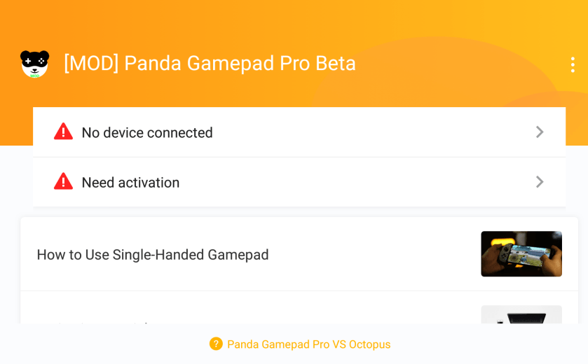The height and width of the screenshot is (364, 588).
Task: Click the orange question mark help icon
Action: click(216, 344)
